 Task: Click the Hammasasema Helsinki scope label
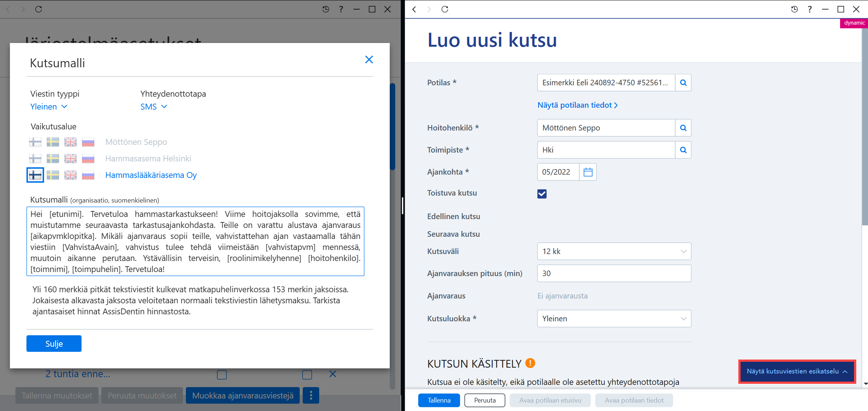click(x=148, y=158)
